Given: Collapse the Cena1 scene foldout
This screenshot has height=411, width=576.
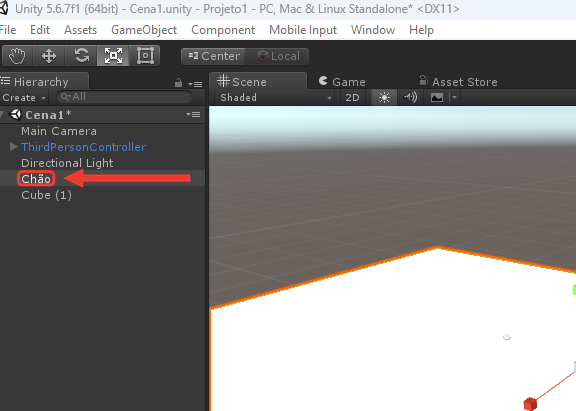Looking at the screenshot, I should (x=2, y=115).
